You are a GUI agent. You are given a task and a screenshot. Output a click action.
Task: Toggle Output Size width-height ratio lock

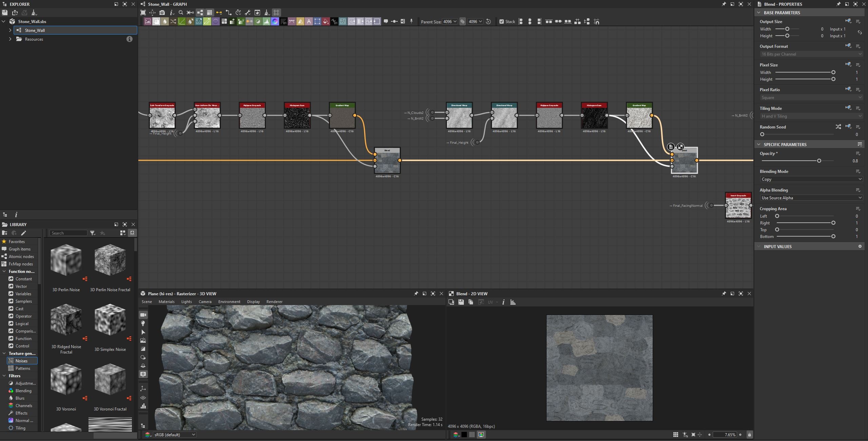[x=860, y=32]
